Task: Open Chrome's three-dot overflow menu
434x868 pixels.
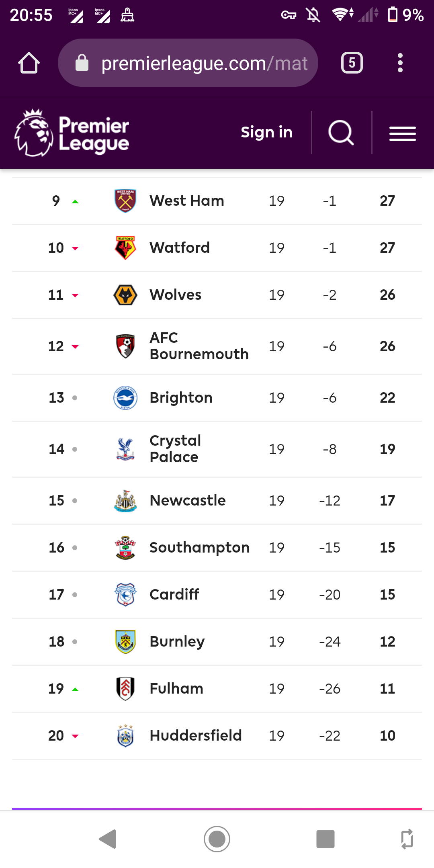Action: point(400,63)
